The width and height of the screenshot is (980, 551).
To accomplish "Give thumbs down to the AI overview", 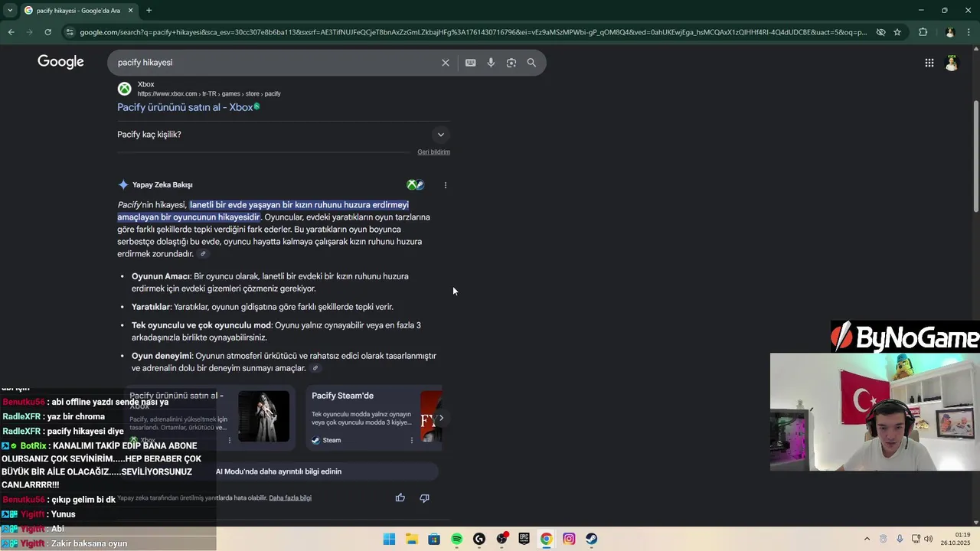I will pyautogui.click(x=424, y=497).
